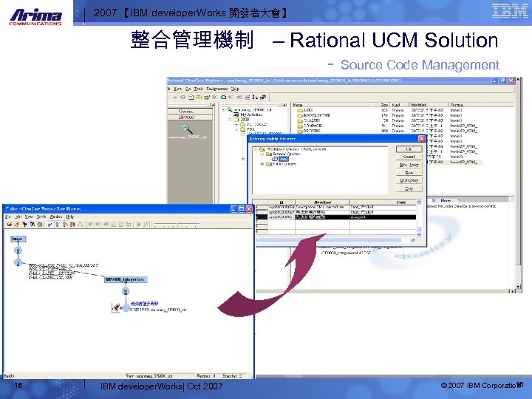Screen dimensions: 532x399
Task: Select version 0 on Integration branch
Action: coord(126,291)
